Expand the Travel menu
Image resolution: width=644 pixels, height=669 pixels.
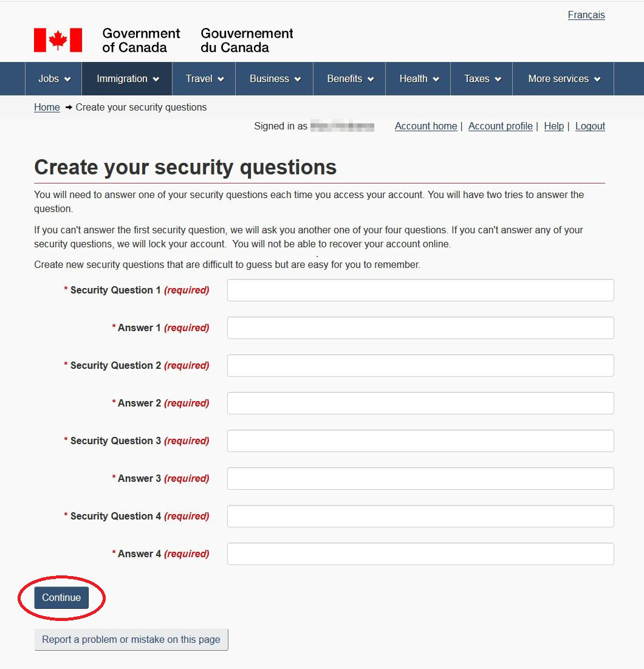click(x=204, y=79)
